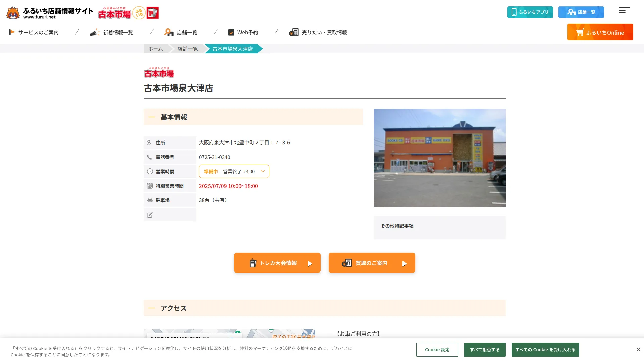Image resolution: width=644 pixels, height=362 pixels.
Task: Go to 店舗一覧 breadcrumb
Action: tap(187, 49)
